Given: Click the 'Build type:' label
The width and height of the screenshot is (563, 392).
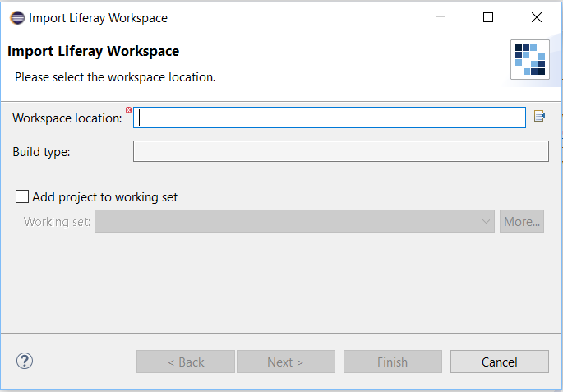Looking at the screenshot, I should (x=41, y=152).
